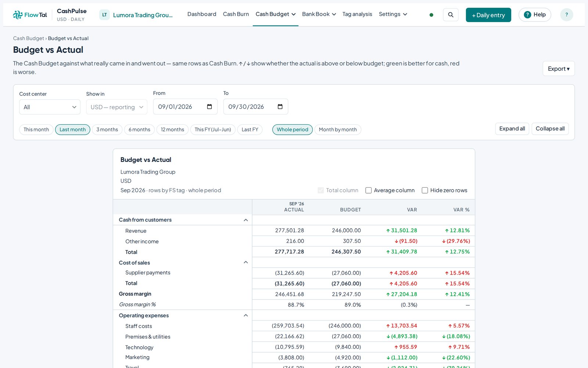Select the This month range pill
Image resolution: width=588 pixels, height=368 pixels.
[x=36, y=130]
